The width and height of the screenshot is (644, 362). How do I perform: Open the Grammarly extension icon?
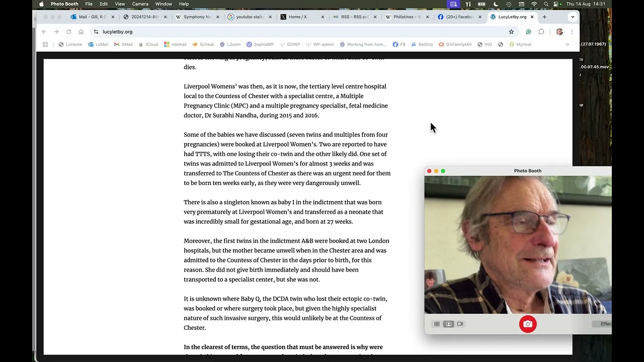point(528,32)
